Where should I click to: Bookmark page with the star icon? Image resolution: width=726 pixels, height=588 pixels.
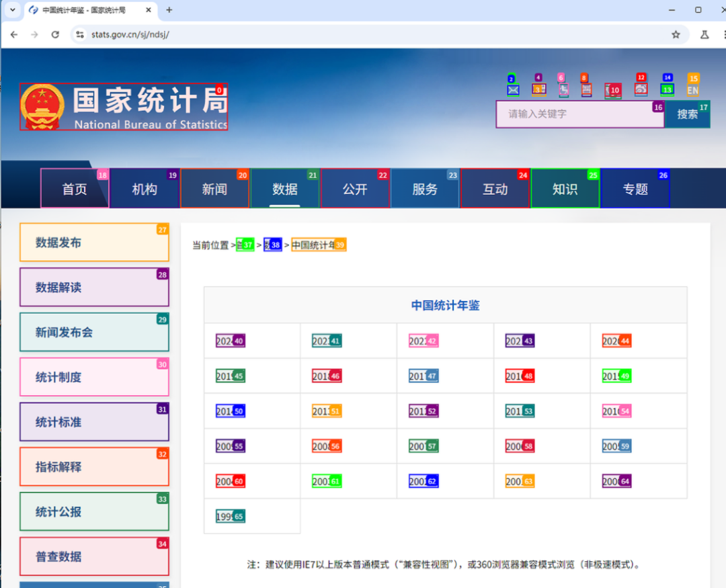[676, 34]
